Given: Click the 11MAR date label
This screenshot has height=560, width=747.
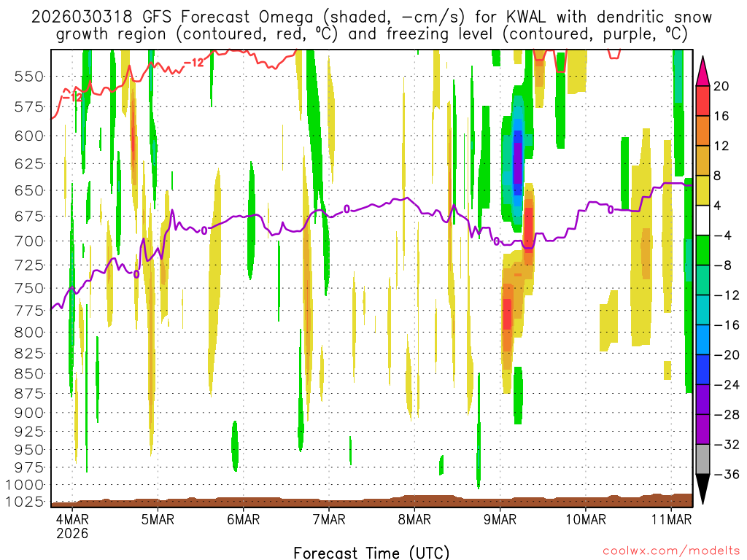Looking at the screenshot, I should coord(671,519).
